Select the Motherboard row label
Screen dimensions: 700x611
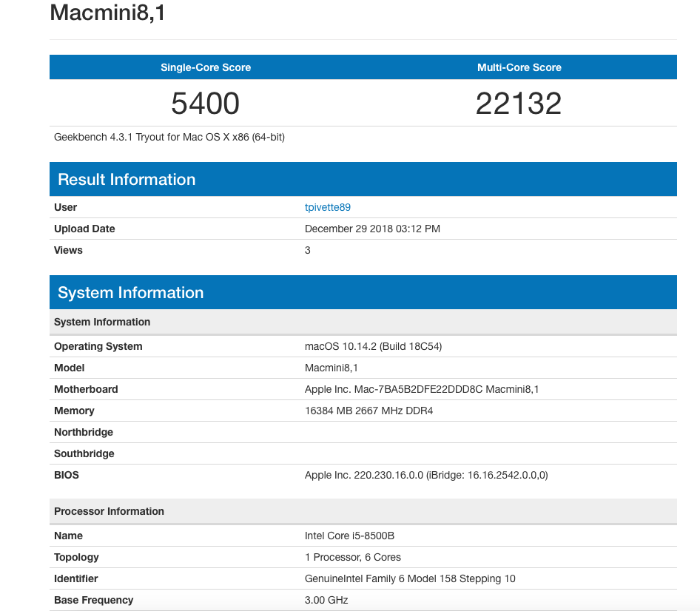(x=86, y=389)
